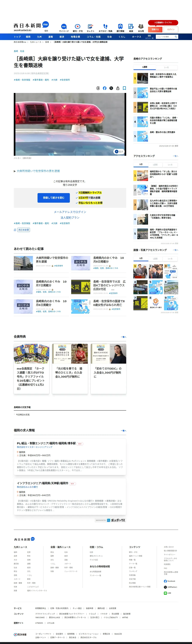Click the red 登録する button
192x644 pixels.
tap(155, 29)
